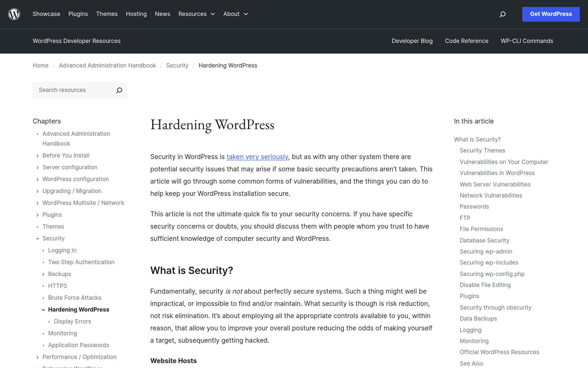Jump to FTP section
Screen dimensions: 588x368
[x=465, y=218]
